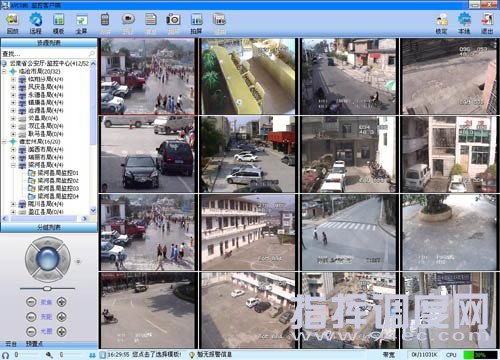Click the tree's scroll-up arrow
Screen dimensions: 500x360
(x=93, y=63)
